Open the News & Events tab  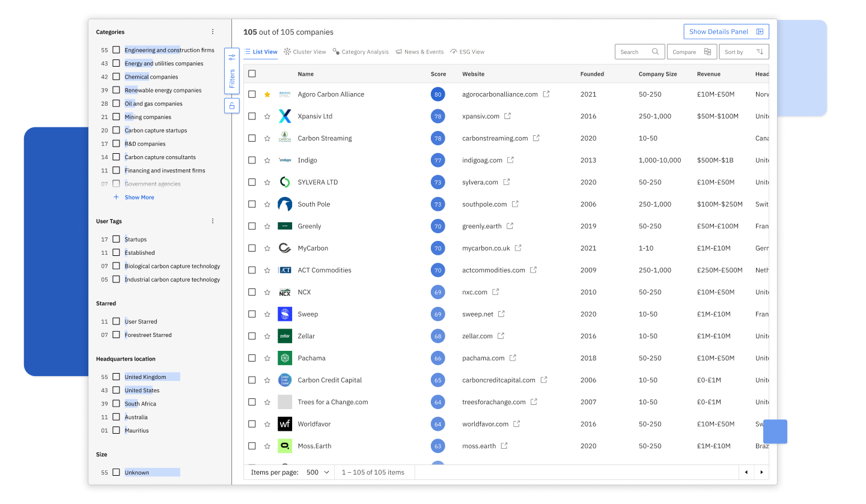coord(419,52)
